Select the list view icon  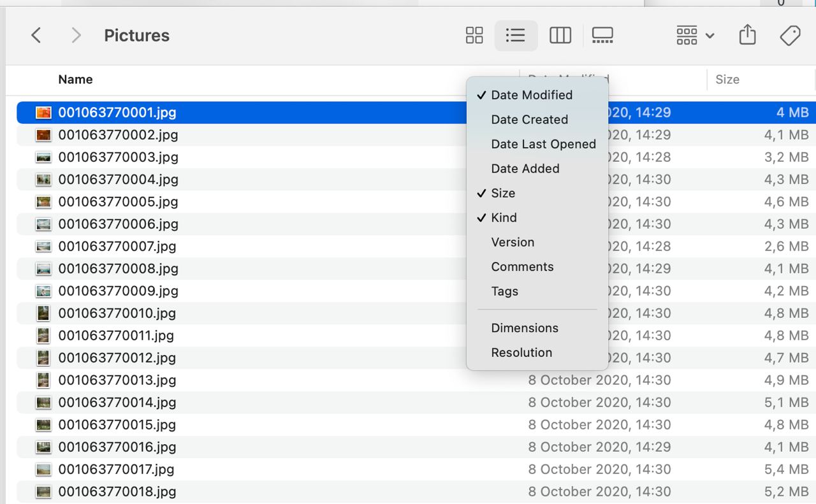(515, 36)
